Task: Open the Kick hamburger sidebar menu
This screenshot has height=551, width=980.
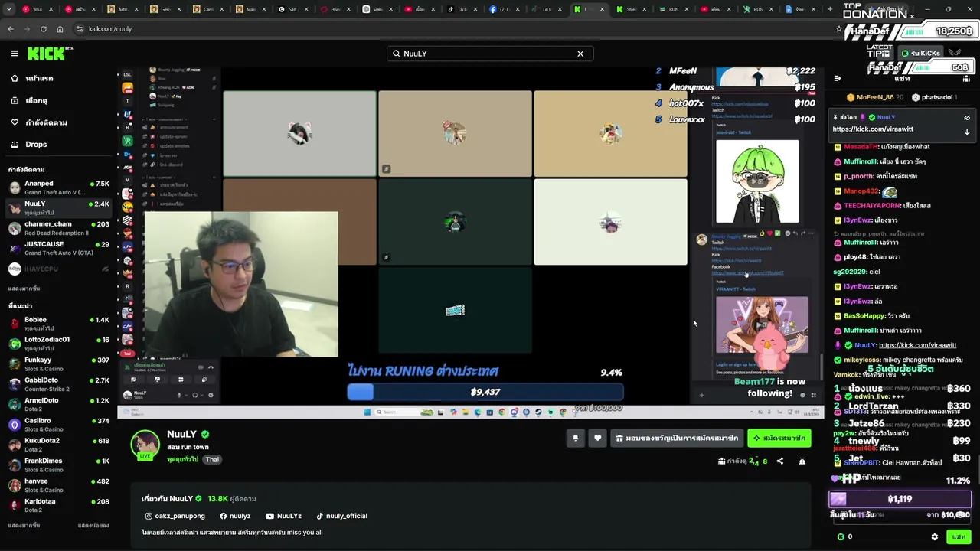Action: [15, 54]
